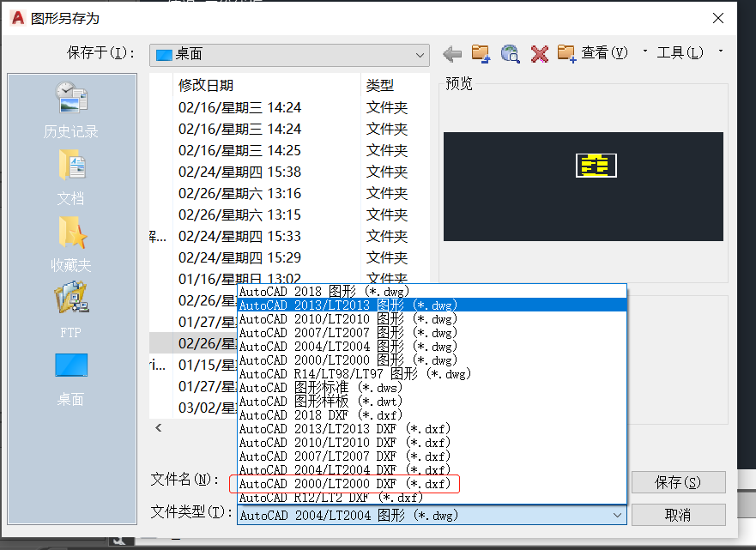Select AutoCAD 2018 DXF (*.dxf)

[432, 415]
